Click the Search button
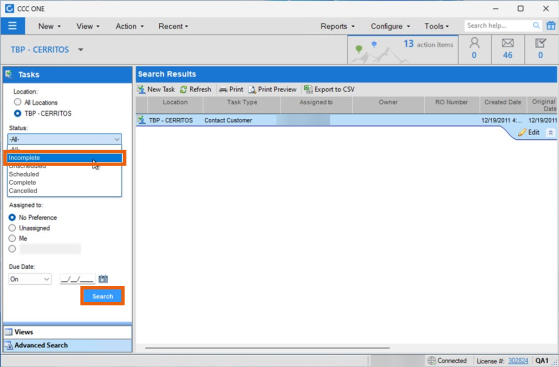This screenshot has width=559, height=367. coord(103,296)
